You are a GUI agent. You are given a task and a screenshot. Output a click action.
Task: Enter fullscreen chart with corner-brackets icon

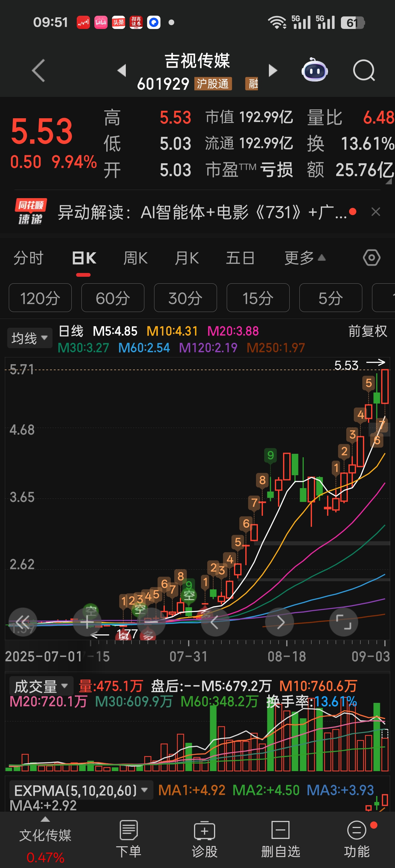[x=344, y=622]
